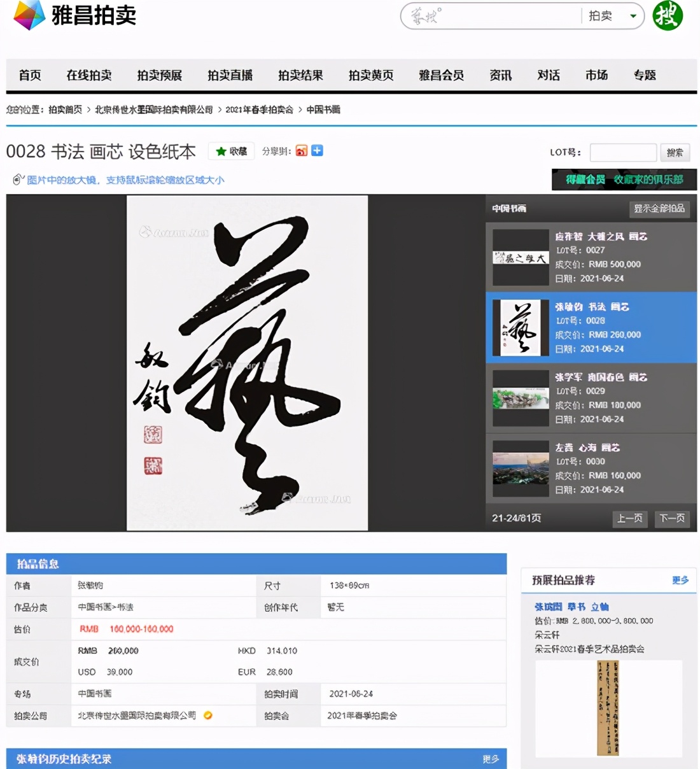
Task: Open the 拍卖黄页 menu item
Action: [x=371, y=75]
